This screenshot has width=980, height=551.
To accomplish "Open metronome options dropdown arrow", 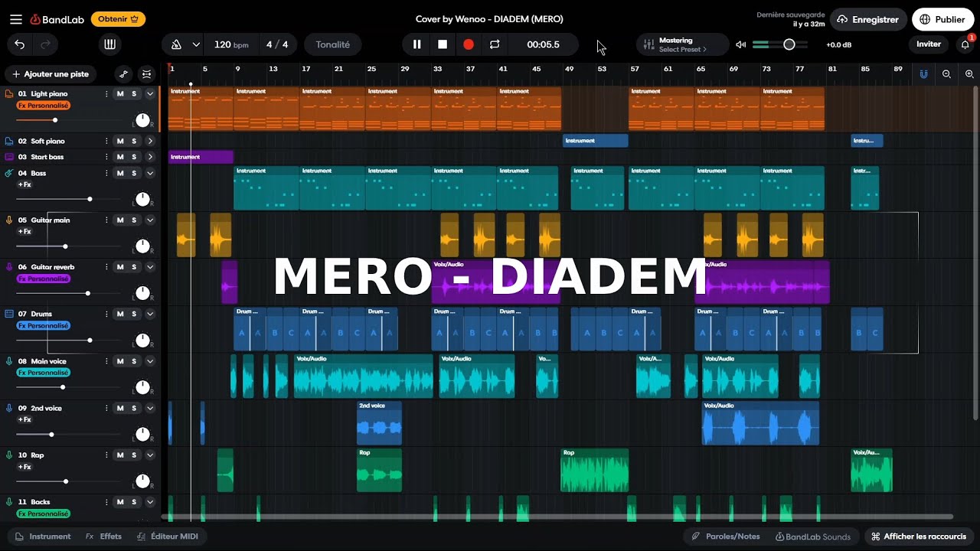I will pos(196,44).
